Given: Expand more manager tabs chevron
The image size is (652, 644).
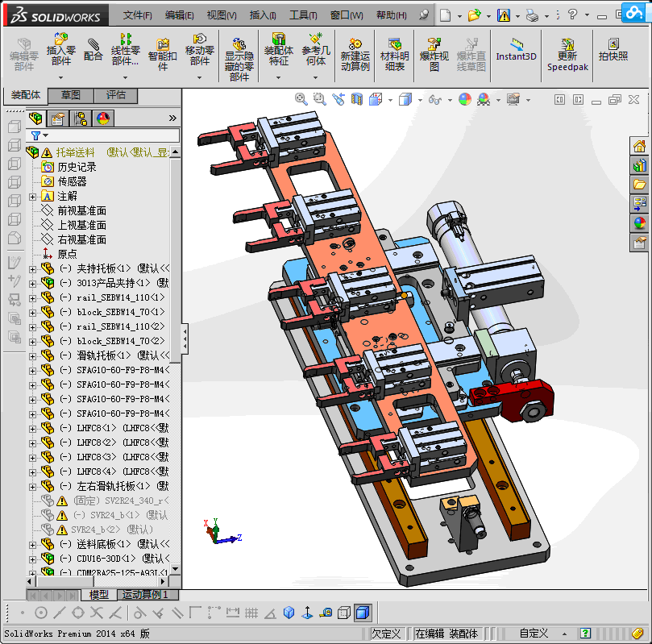Looking at the screenshot, I should coord(172,118).
